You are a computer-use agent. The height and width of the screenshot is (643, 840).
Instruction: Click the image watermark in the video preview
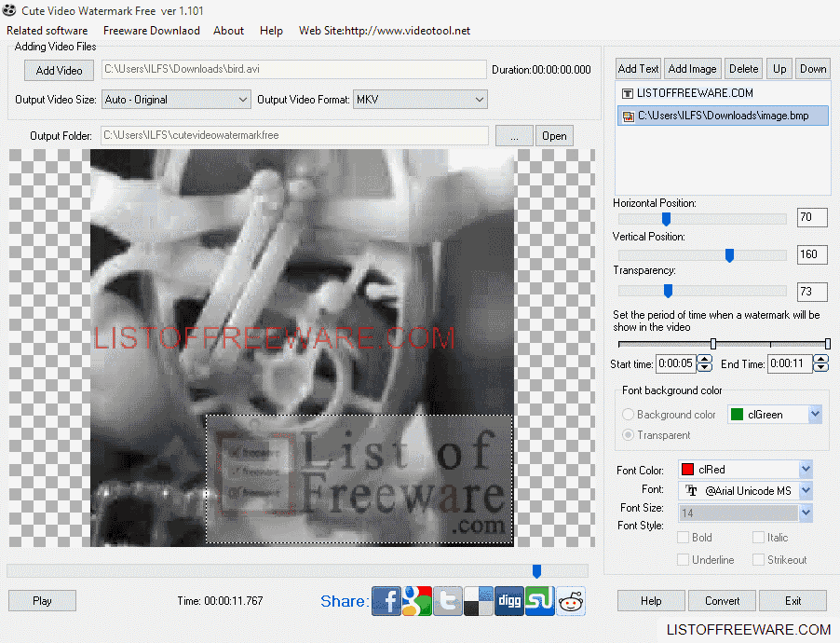point(359,479)
